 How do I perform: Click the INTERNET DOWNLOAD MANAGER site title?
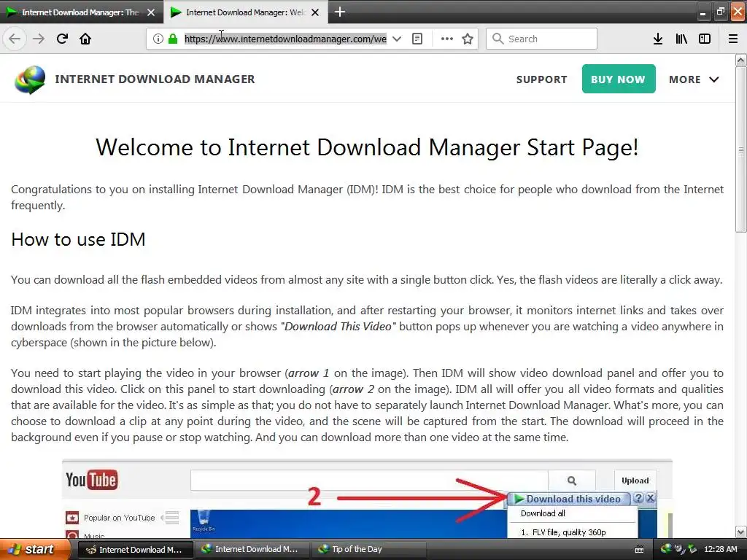click(x=155, y=79)
